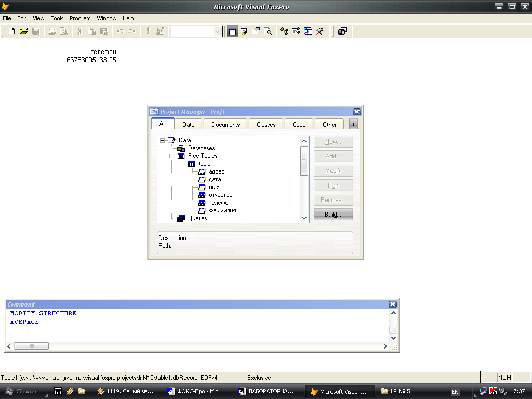Switch to the All tab in Project Manager
The image size is (532, 399).
(x=163, y=124)
